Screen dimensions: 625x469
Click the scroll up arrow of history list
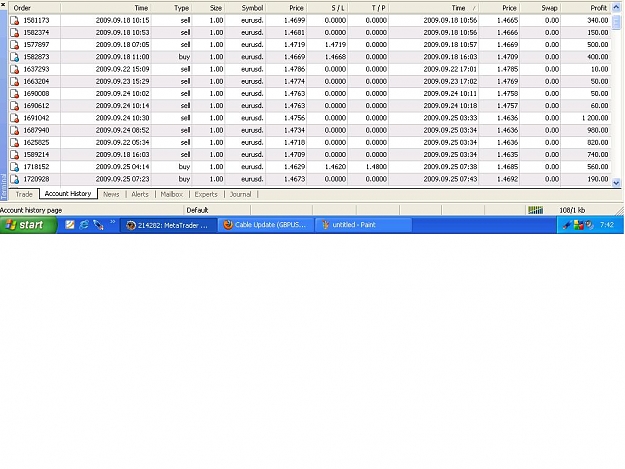tap(616, 8)
